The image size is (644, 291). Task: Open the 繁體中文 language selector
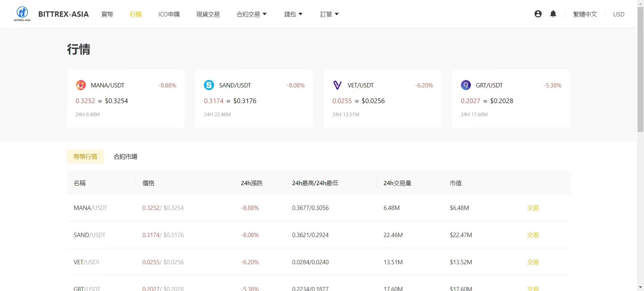(x=585, y=14)
